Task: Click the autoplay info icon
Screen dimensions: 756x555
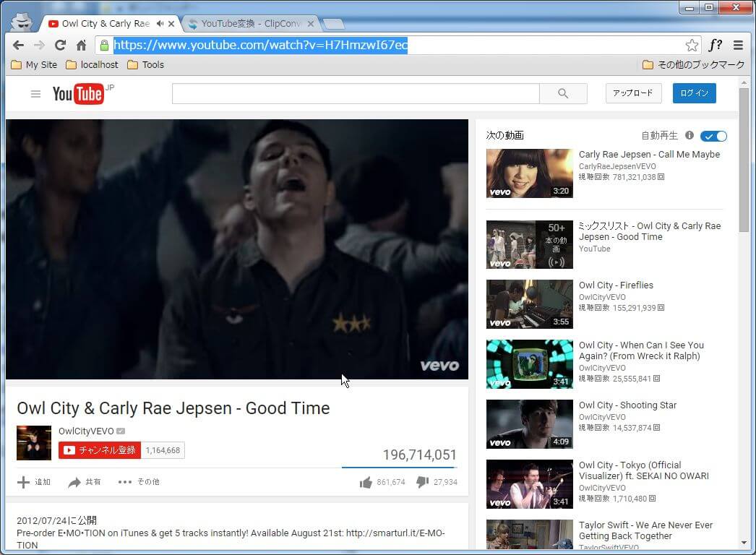Action: [689, 136]
